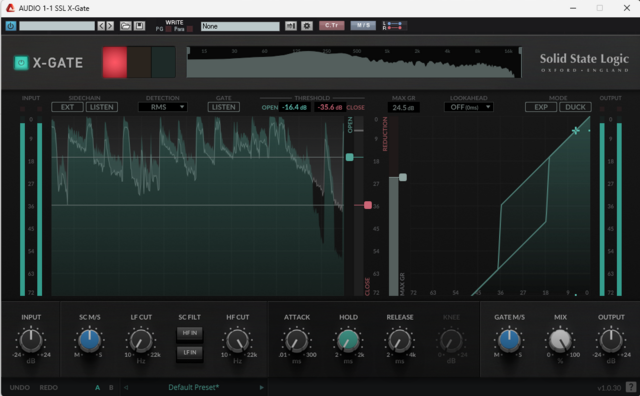Toggle the blue plugin power button in the host toolbar

[11, 26]
